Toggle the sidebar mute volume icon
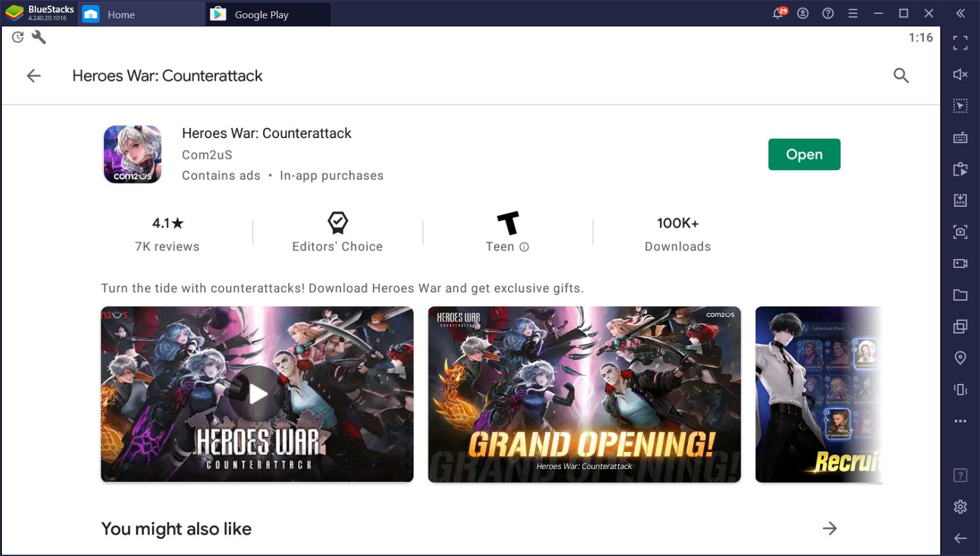Screen dimensions: 980x556 tap(960, 74)
